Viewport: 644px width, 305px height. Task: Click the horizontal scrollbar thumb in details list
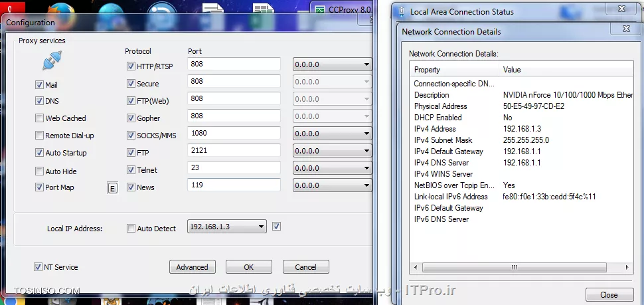515,267
